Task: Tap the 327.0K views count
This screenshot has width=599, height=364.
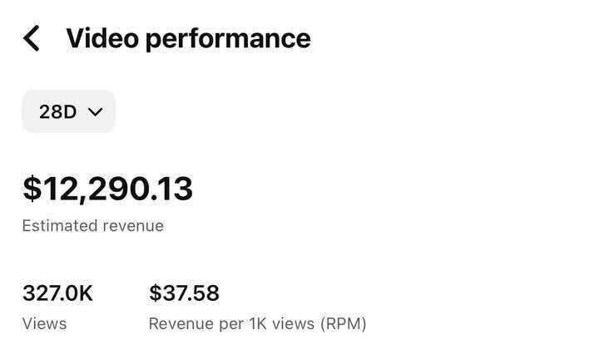Action: click(x=57, y=293)
